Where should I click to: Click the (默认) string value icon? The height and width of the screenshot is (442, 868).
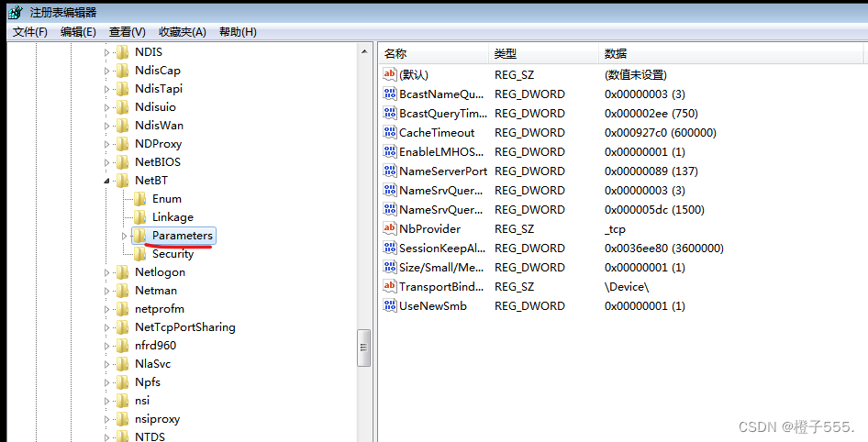pyautogui.click(x=390, y=74)
